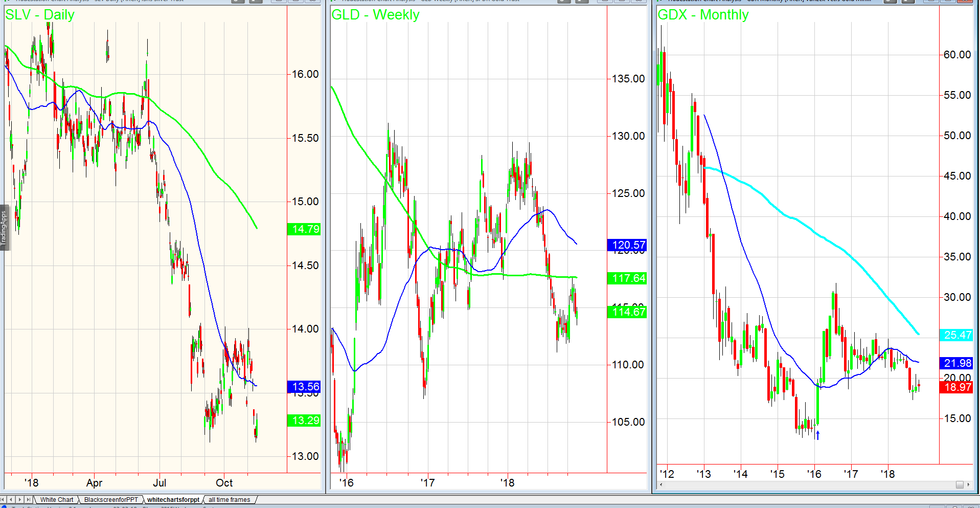Jump to the first workspace tab arrow
Screen dimensions: 980x508
4,500
